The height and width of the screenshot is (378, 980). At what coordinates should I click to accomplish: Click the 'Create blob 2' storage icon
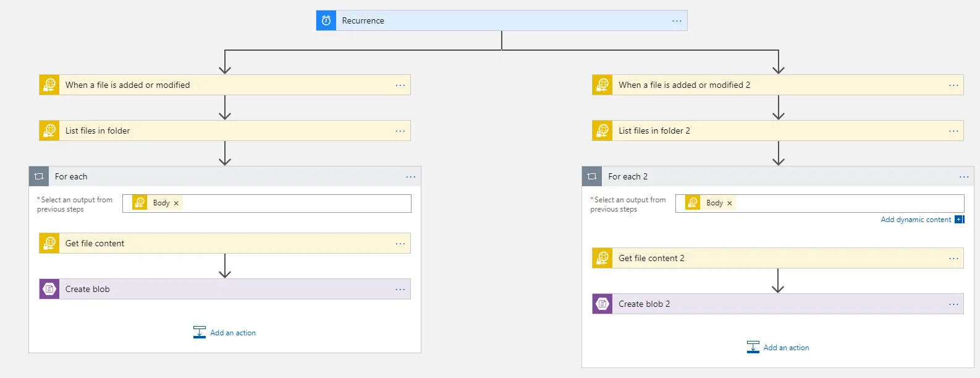pos(602,304)
